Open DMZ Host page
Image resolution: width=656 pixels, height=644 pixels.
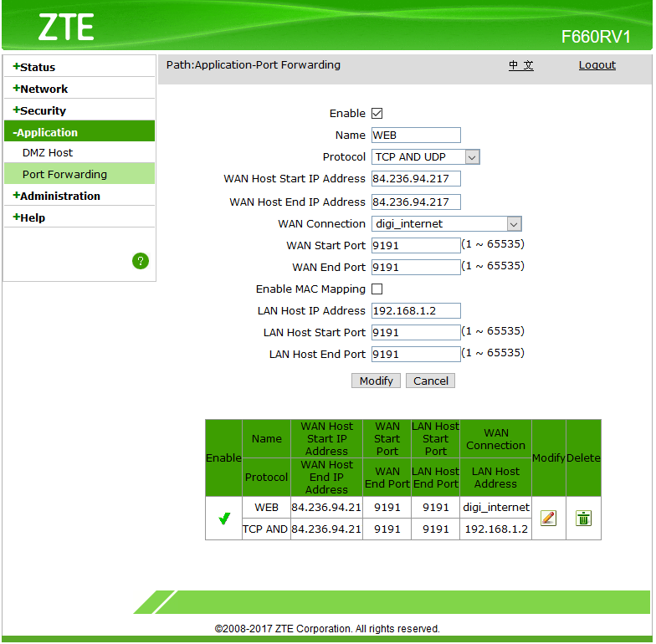pos(48,153)
